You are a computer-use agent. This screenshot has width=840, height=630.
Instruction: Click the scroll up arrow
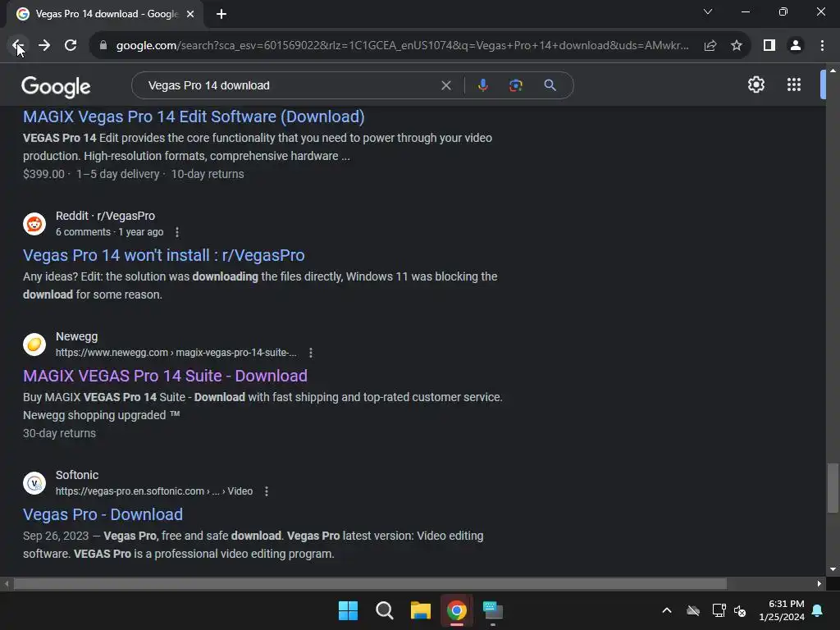tap(833, 71)
